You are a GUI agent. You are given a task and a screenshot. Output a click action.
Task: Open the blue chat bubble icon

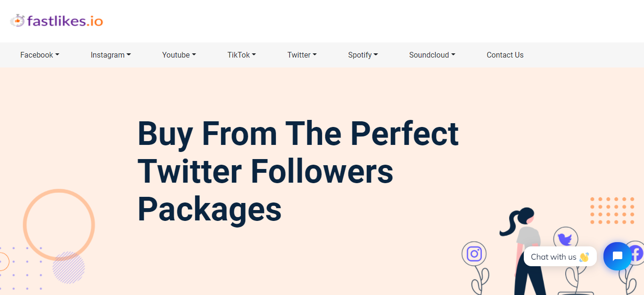pyautogui.click(x=618, y=256)
